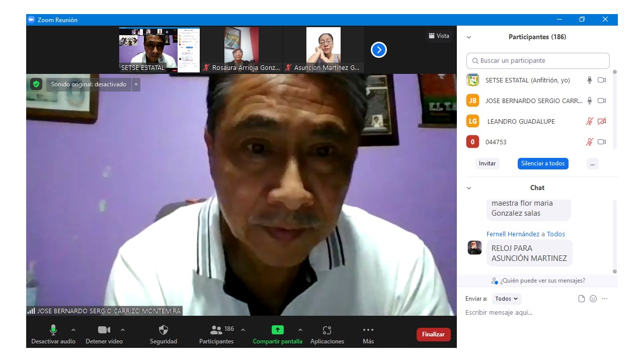Select Asuncion Martinez video thumbnail
The width and height of the screenshot is (644, 362).
pos(324,50)
